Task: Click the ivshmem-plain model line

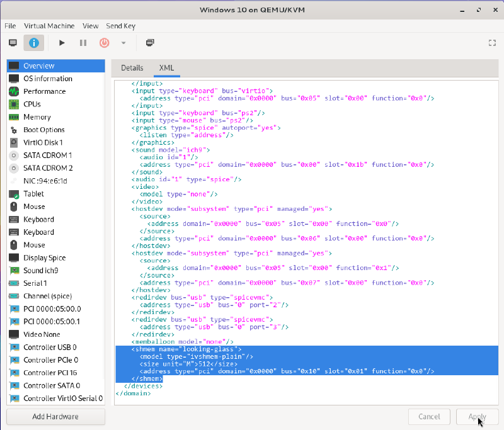Action: pyautogui.click(x=196, y=356)
